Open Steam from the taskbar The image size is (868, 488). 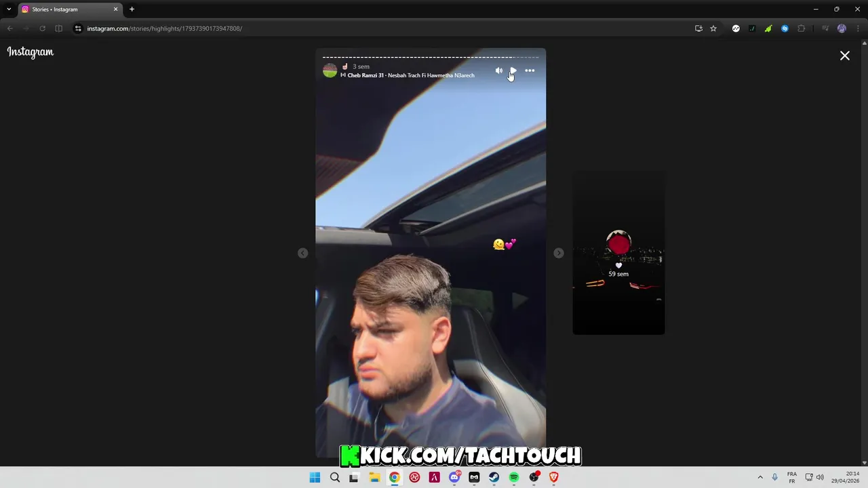(x=494, y=478)
